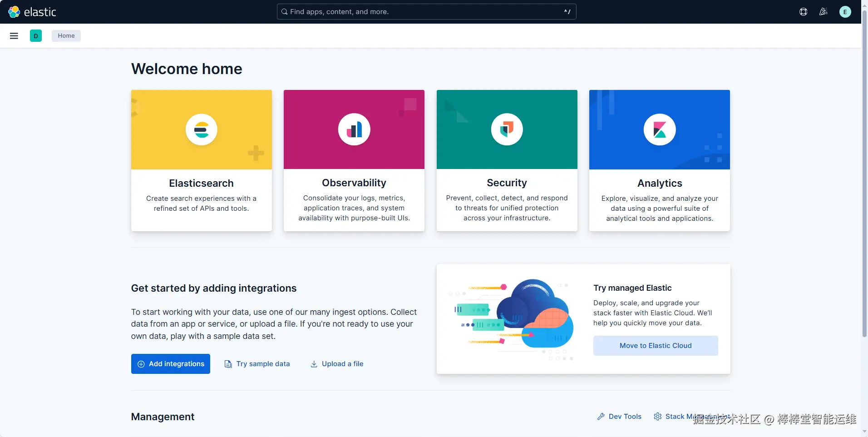Open the green D space selector
The image size is (868, 437).
(x=36, y=36)
